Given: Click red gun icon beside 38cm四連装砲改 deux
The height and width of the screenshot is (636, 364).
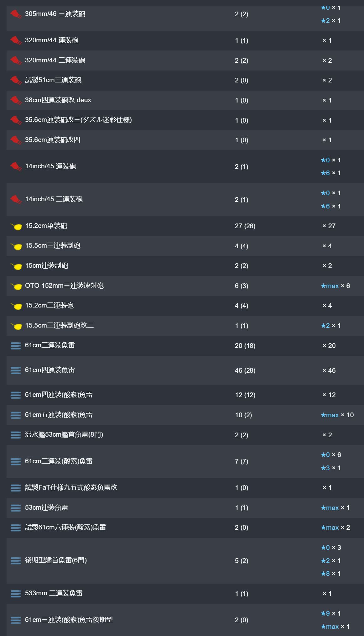Looking at the screenshot, I should coord(16,100).
